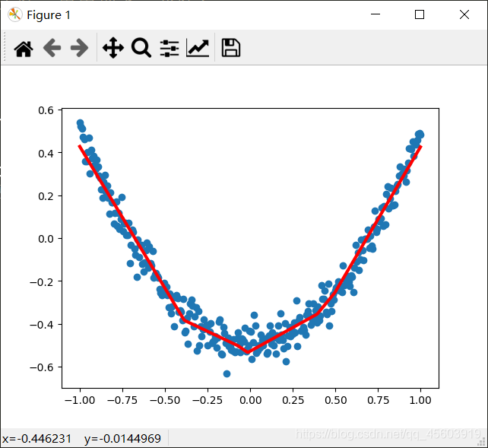Click the y-axis tick label −0.4
The height and width of the screenshot is (448, 488).
tap(42, 325)
